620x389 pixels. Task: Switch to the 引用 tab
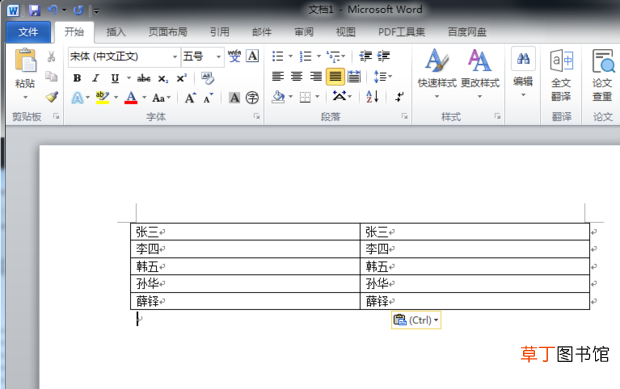coord(219,32)
